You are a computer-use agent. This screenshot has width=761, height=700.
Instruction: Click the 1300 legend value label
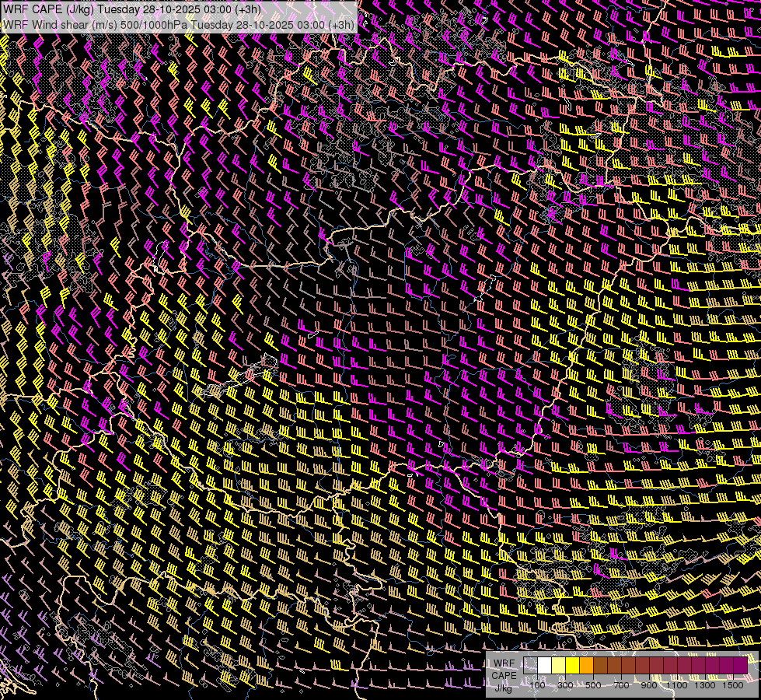[x=705, y=685]
